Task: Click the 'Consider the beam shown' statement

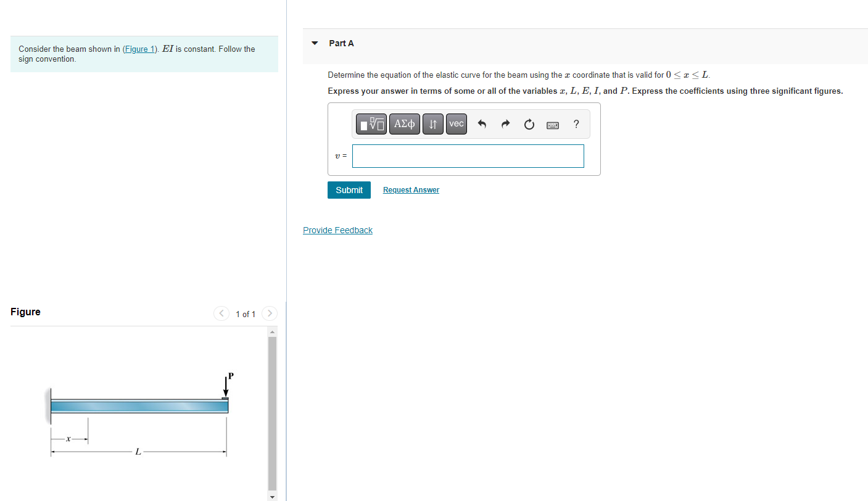Action: [x=136, y=54]
